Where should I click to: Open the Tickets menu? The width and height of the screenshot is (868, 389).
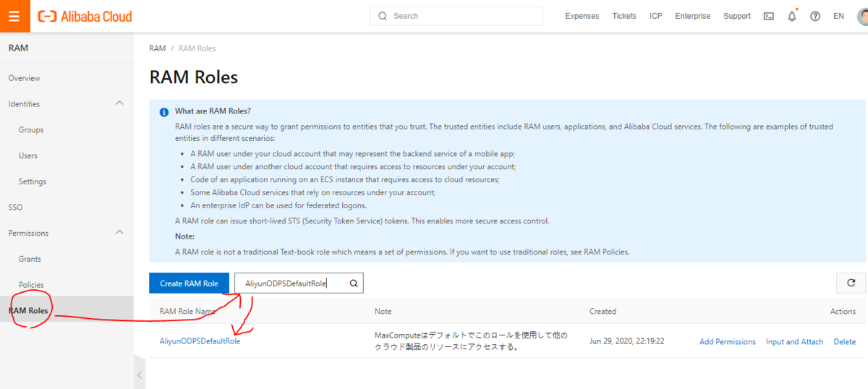click(x=624, y=16)
